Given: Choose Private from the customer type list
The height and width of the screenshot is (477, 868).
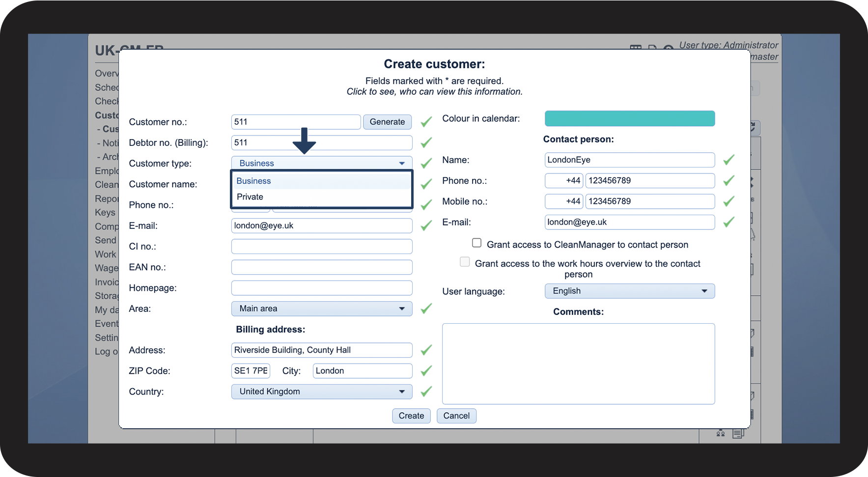Looking at the screenshot, I should coord(250,197).
